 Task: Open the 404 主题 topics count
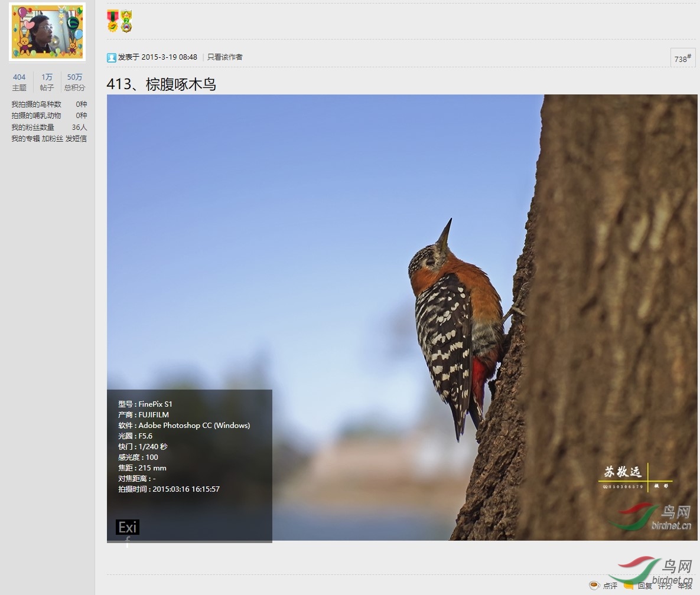pyautogui.click(x=19, y=82)
